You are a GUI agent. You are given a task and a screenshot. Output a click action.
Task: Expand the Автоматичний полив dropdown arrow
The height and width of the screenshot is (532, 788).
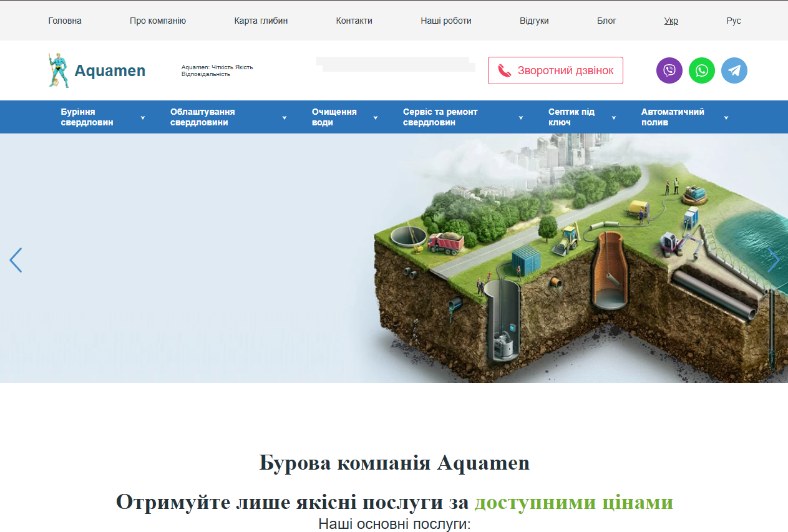[726, 118]
